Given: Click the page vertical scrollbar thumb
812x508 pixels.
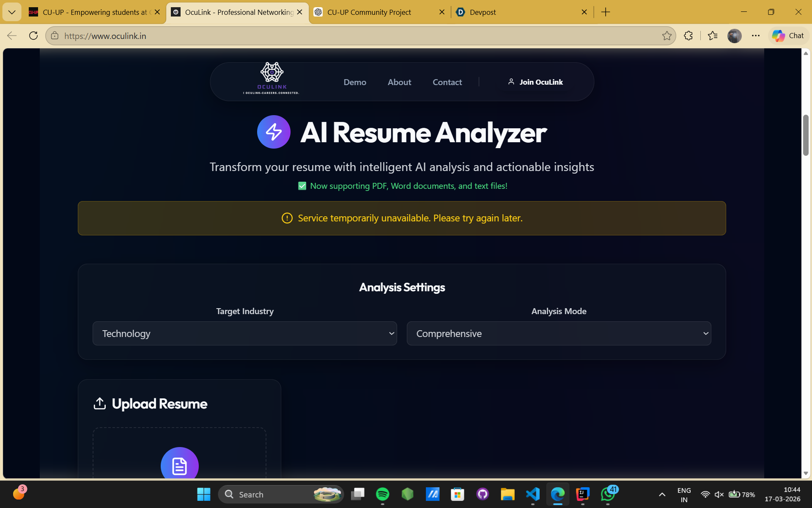Looking at the screenshot, I should point(806,135).
